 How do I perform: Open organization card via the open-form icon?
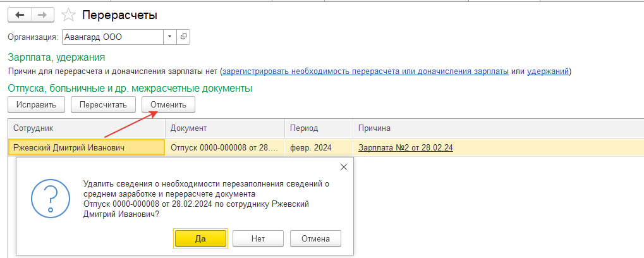(x=183, y=37)
